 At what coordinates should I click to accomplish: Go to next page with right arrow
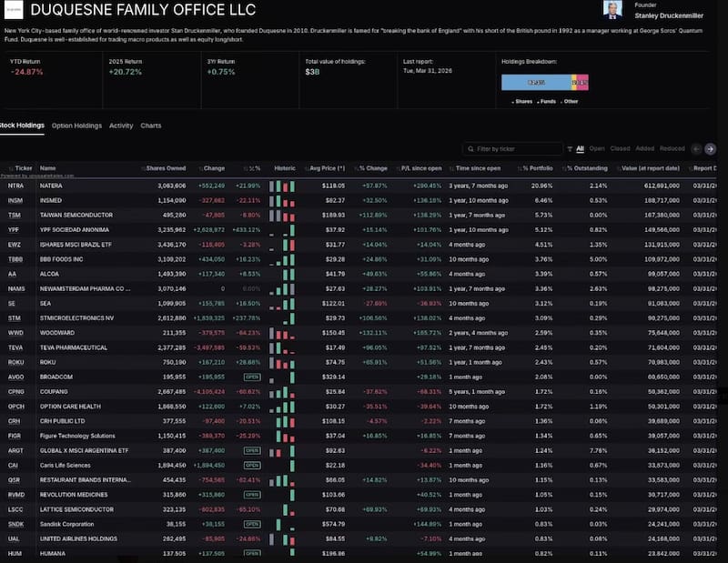[x=710, y=148]
